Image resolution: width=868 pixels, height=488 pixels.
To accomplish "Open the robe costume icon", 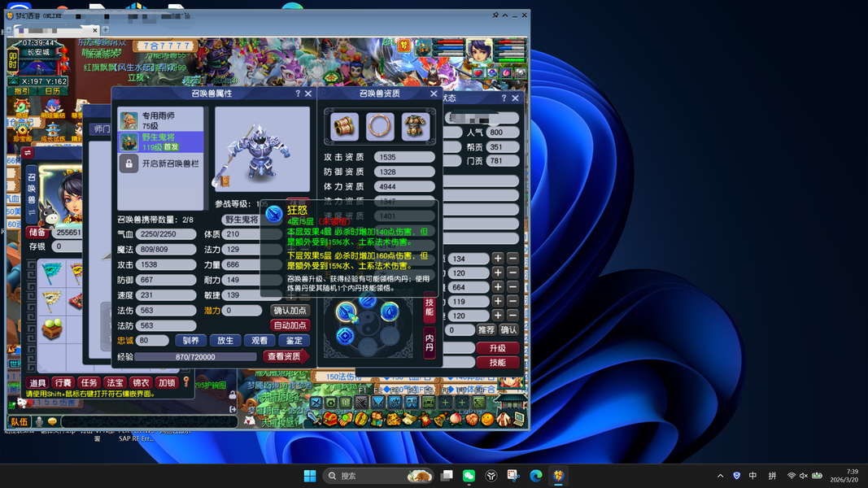I will (x=504, y=419).
